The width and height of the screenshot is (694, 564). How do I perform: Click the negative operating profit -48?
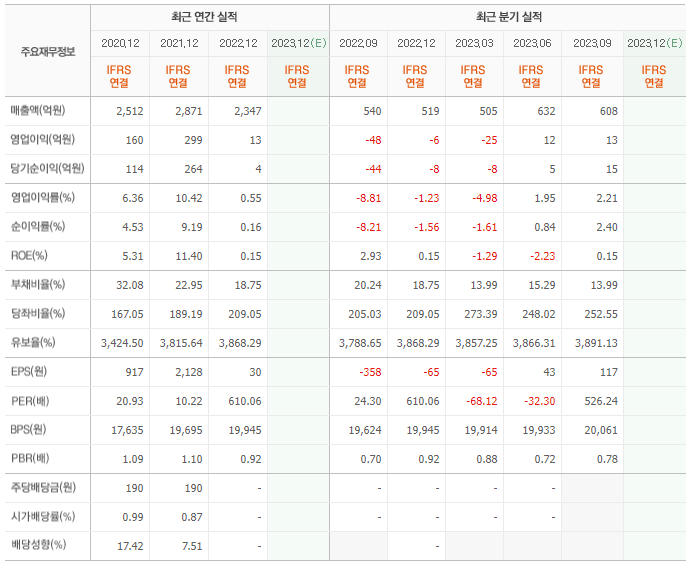tap(373, 140)
